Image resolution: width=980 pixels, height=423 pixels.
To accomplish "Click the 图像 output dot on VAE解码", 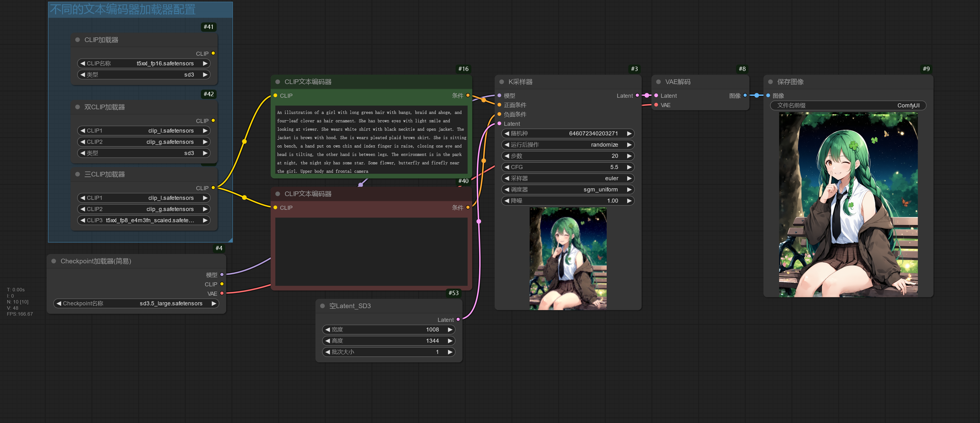I will (x=745, y=96).
